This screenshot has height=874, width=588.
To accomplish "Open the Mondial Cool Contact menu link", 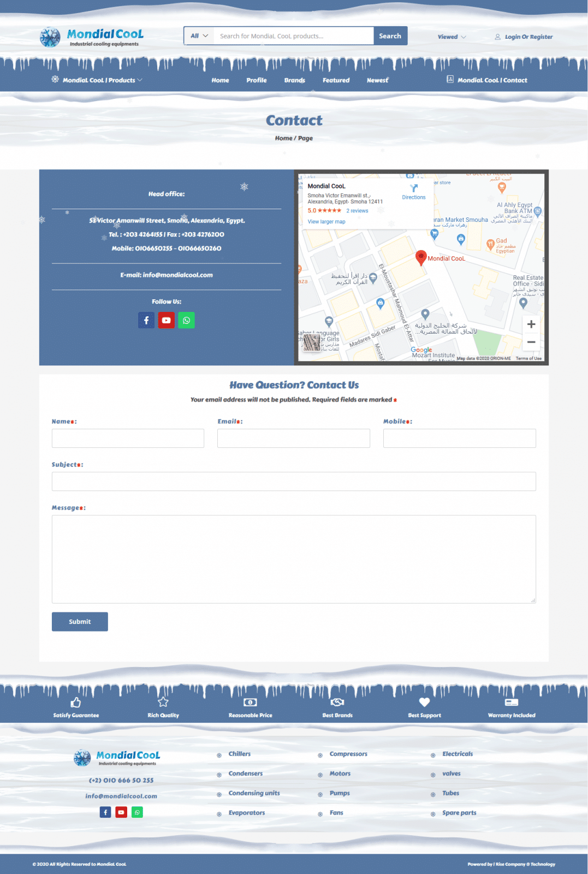I will click(x=492, y=80).
